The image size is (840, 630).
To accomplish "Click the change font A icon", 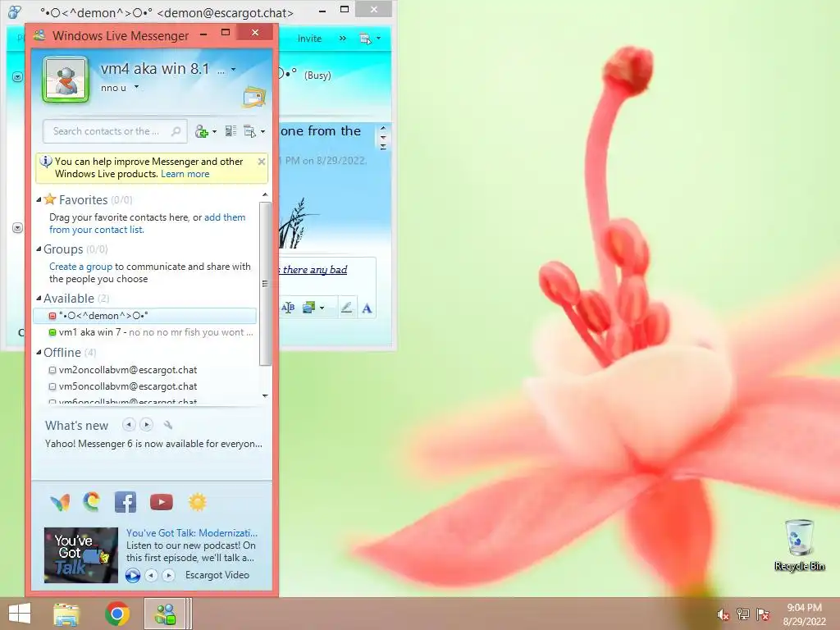I will point(367,308).
